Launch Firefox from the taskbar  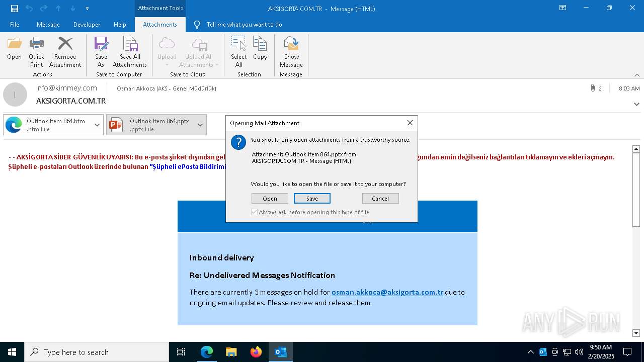pos(256,352)
